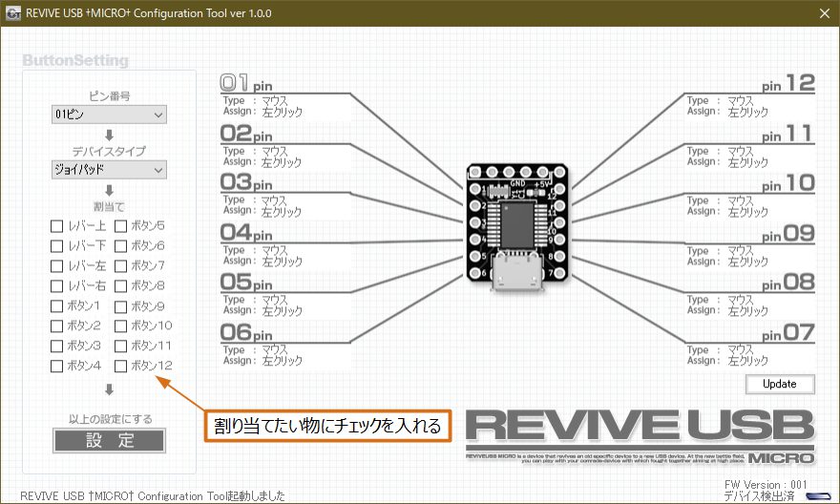Enable the ボタン3 checkbox

point(56,346)
